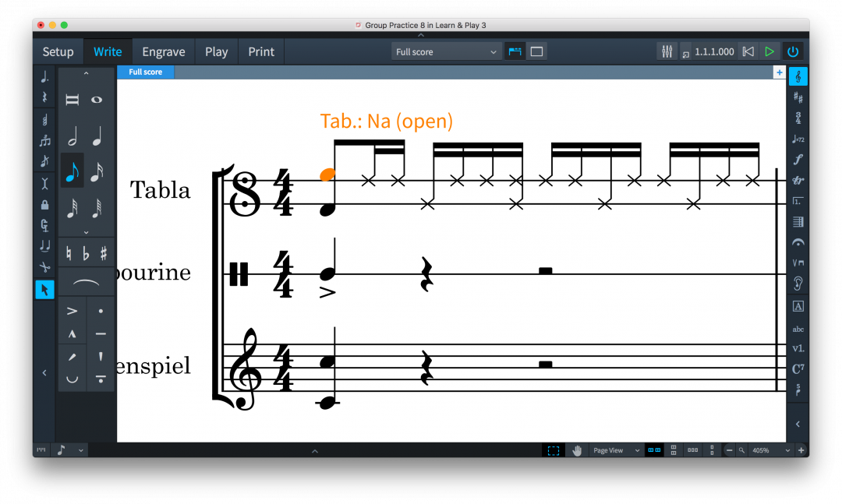The width and height of the screenshot is (842, 504).
Task: Toggle lock duration
Action: pos(44,205)
